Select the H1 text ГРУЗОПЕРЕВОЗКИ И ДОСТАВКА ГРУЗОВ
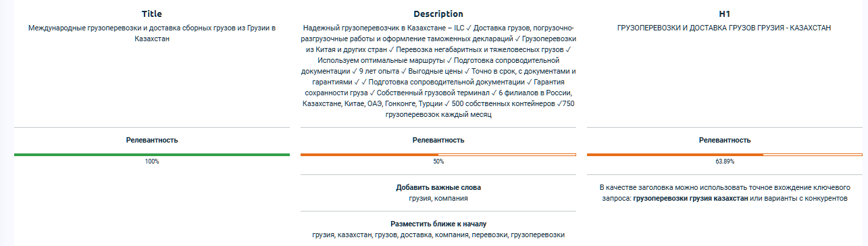The height and width of the screenshot is (246, 868). 724,28
